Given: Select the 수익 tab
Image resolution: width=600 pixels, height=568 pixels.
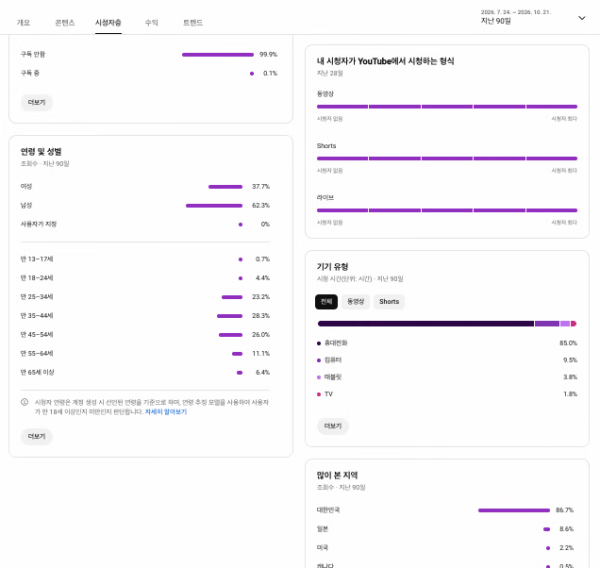Looking at the screenshot, I should (x=152, y=23).
